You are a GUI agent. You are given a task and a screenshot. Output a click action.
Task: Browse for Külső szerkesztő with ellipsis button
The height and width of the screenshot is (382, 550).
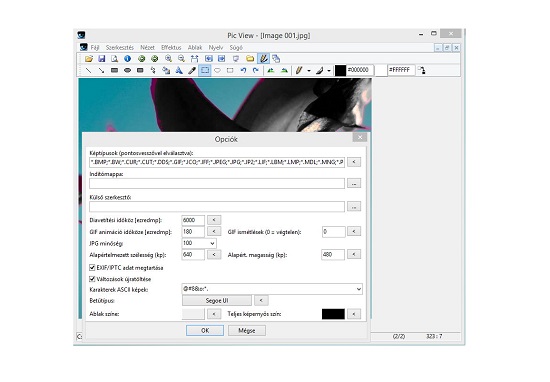(x=354, y=207)
